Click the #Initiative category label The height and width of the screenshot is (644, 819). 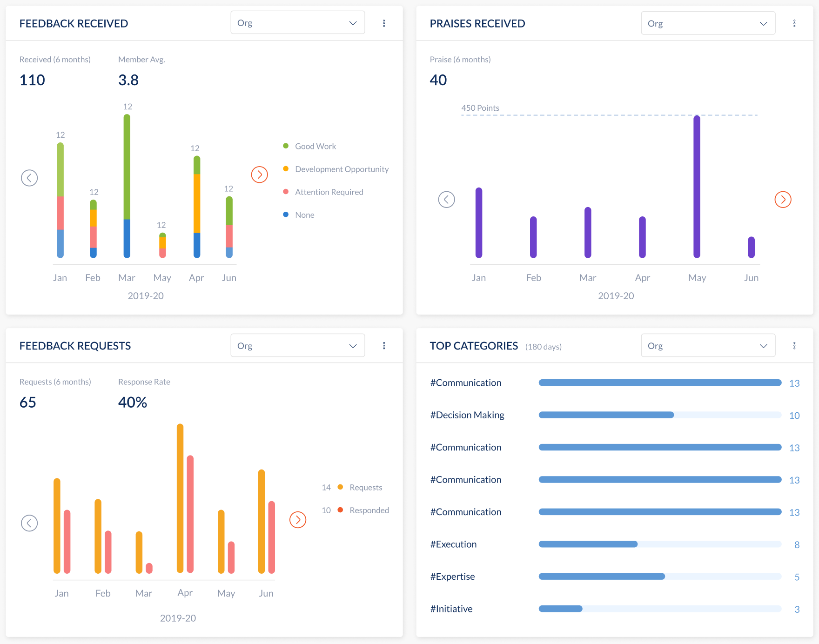pos(451,608)
